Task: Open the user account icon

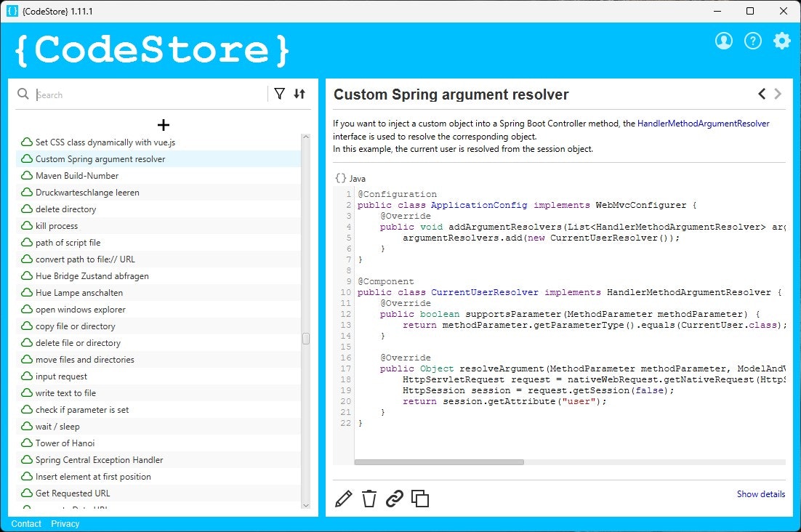Action: click(x=723, y=41)
